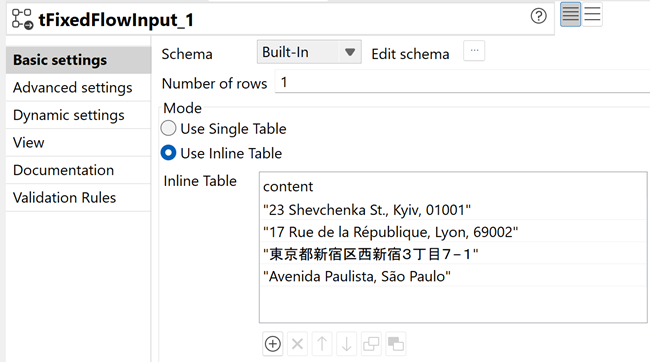Viewport: 650px width, 362px height.
Task: Add a new row with plus icon
Action: pos(273,344)
